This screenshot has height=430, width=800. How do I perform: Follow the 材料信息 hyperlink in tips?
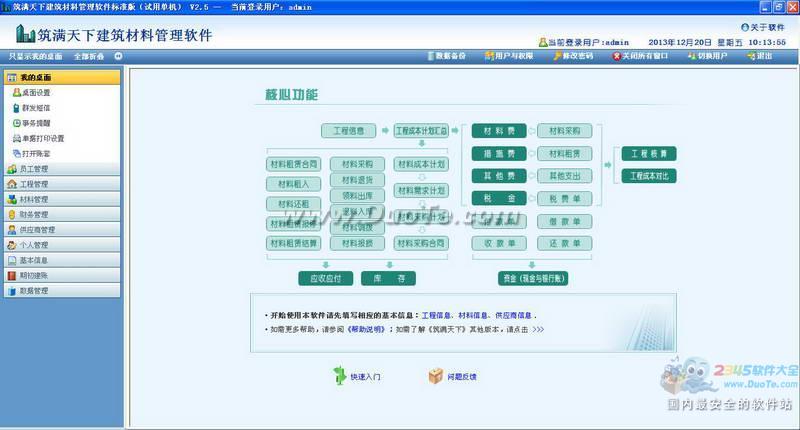(473, 316)
